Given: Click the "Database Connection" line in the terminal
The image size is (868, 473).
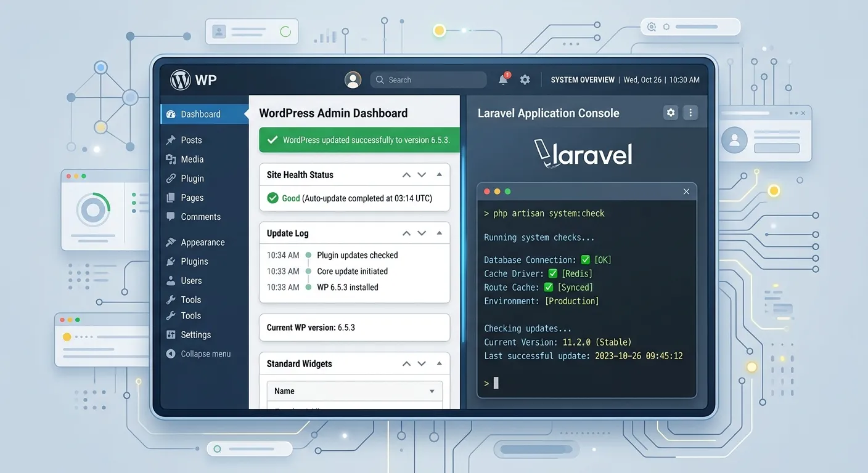Looking at the screenshot, I should point(548,260).
